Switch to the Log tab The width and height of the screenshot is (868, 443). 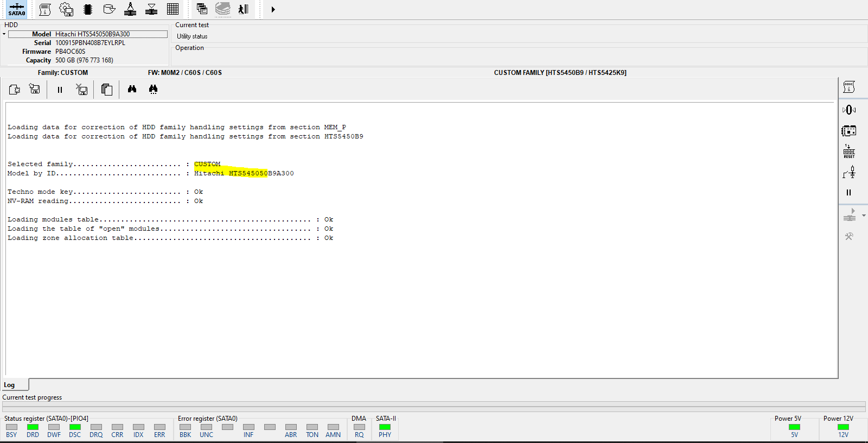pyautogui.click(x=10, y=385)
